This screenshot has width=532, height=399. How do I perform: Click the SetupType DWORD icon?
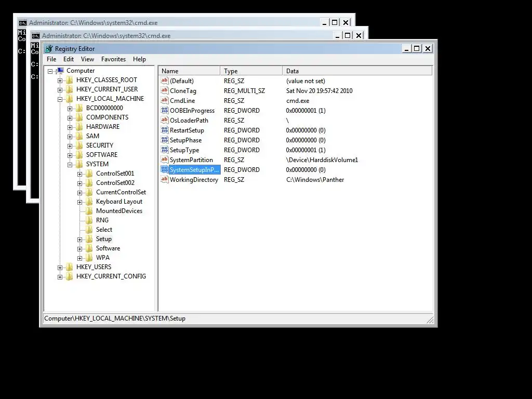pos(165,149)
